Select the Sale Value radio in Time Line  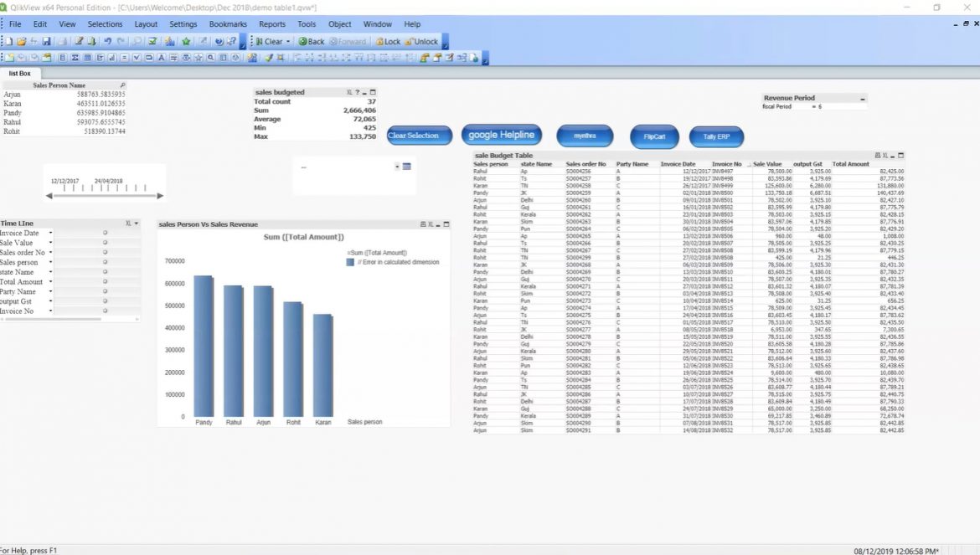click(105, 243)
